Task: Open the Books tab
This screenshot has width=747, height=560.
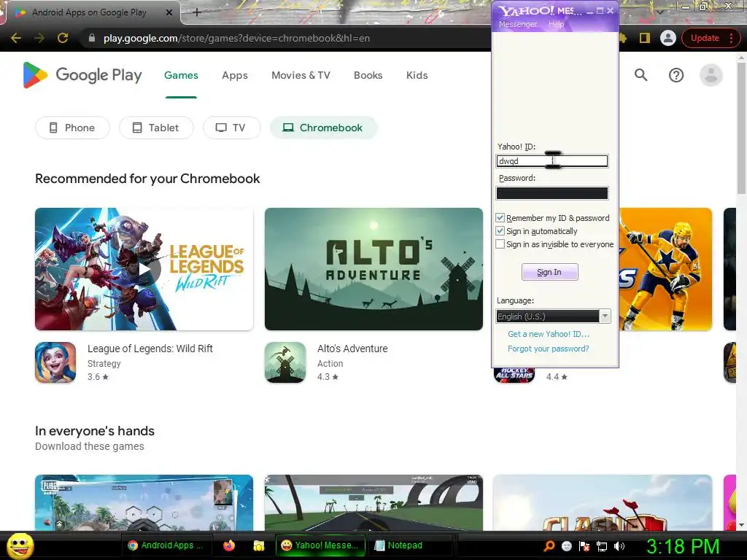Action: click(x=368, y=75)
